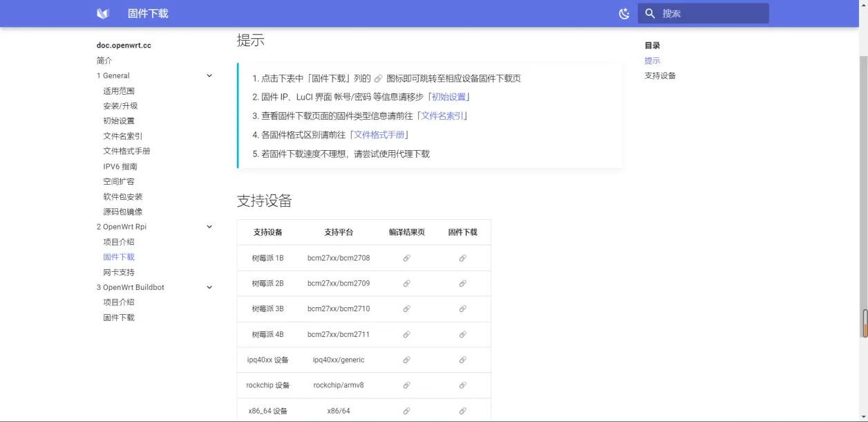The image size is (868, 422).
Task: Click the rockchip/armv8 platform cell
Action: [339, 385]
